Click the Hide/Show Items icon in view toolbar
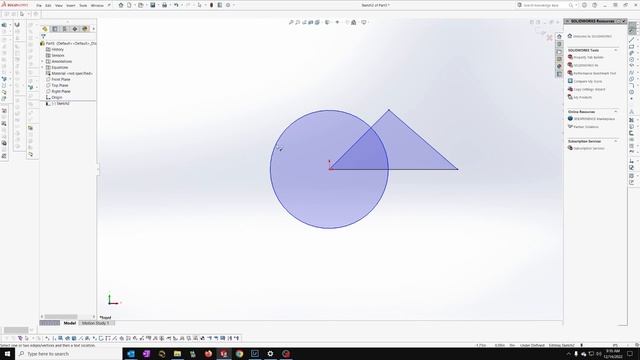 point(337,22)
